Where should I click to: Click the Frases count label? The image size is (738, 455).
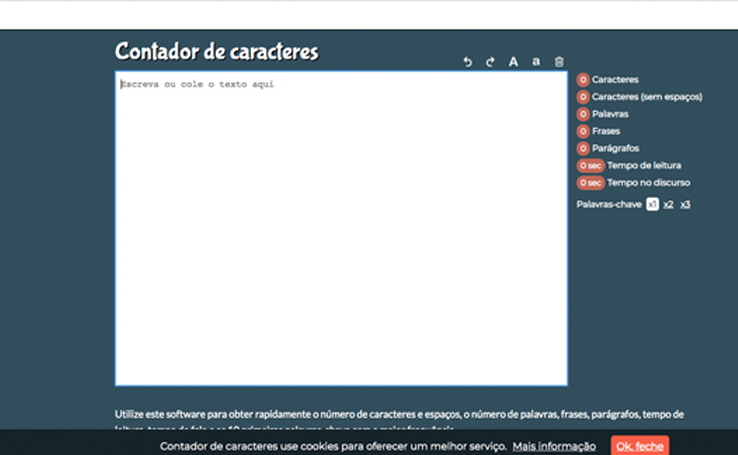(606, 131)
